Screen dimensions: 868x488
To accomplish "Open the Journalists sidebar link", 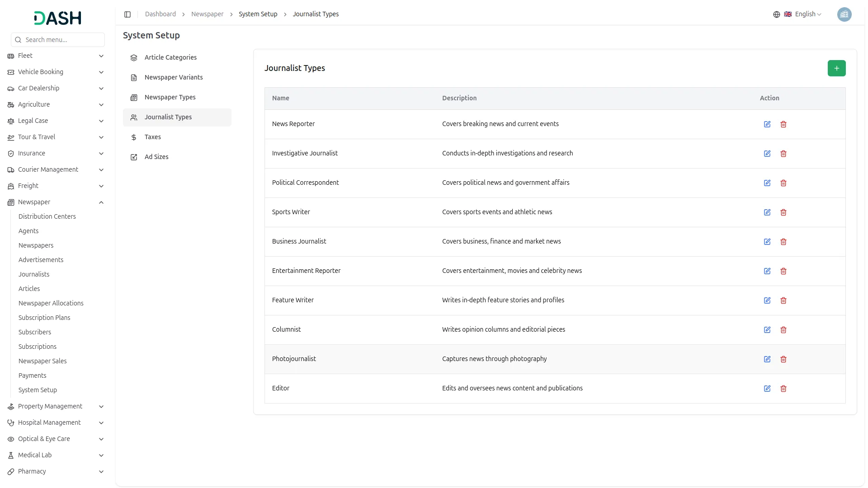I will [x=34, y=274].
